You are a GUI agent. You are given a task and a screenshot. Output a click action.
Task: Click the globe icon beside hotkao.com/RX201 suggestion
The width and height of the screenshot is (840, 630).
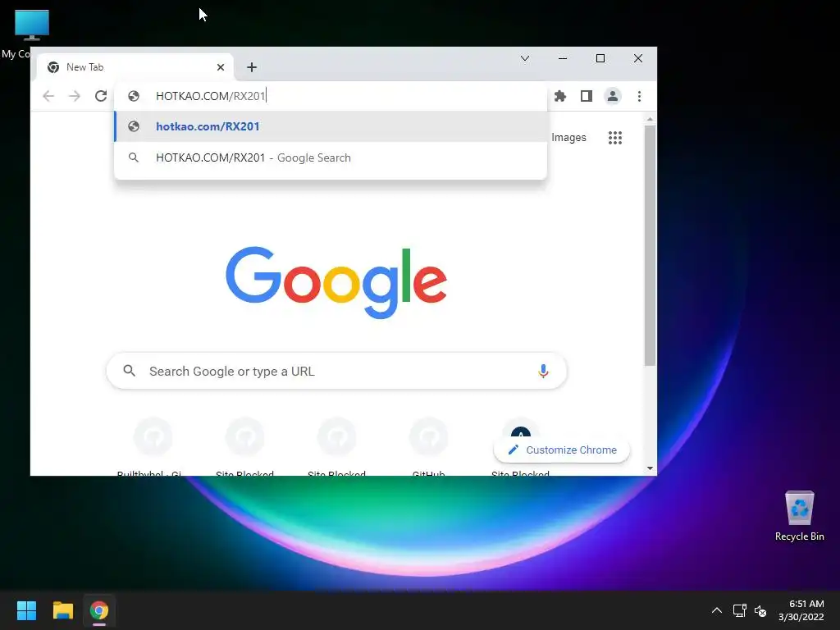134,126
